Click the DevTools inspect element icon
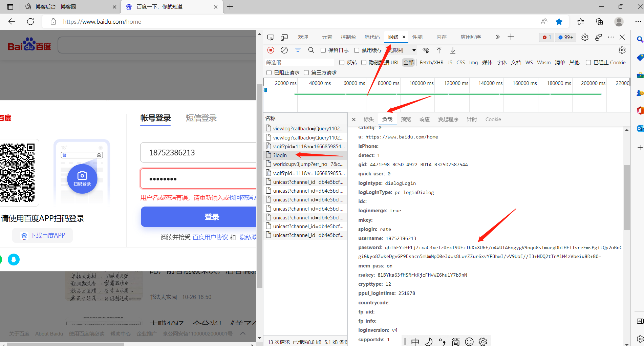Screen dimensions: 644x346 coord(271,37)
